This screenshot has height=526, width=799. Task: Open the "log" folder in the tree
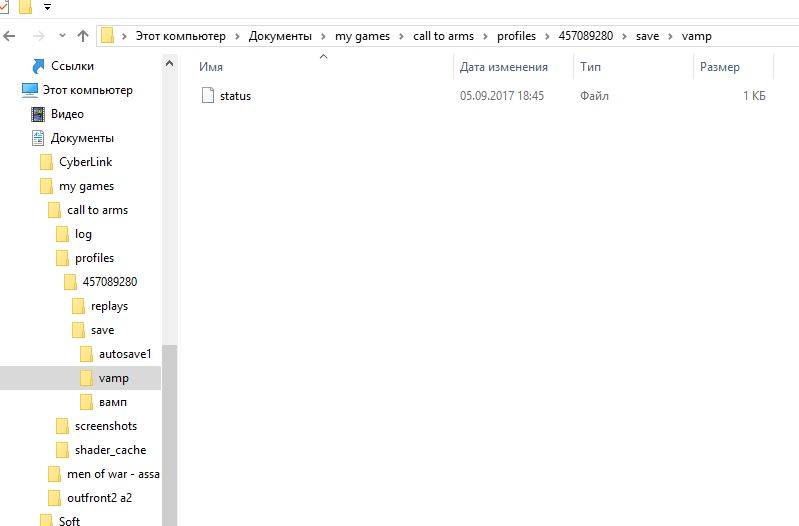coord(84,234)
